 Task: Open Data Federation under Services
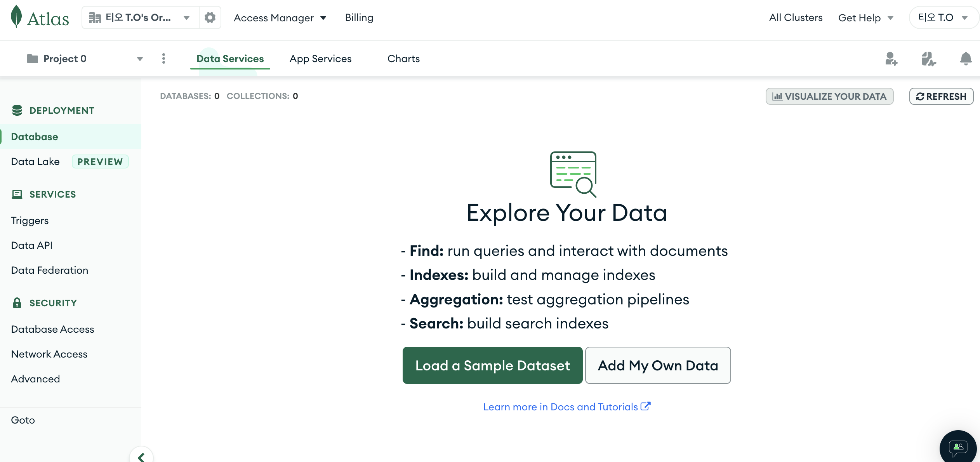[x=50, y=270]
